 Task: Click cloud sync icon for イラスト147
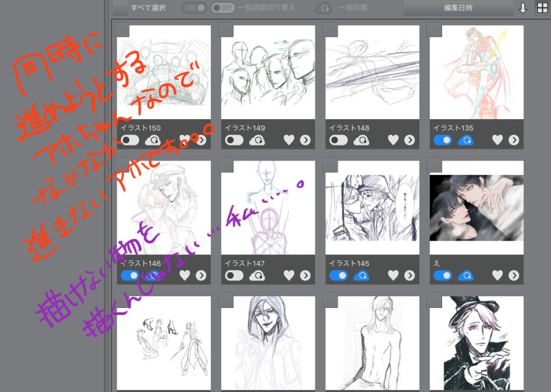point(257,276)
